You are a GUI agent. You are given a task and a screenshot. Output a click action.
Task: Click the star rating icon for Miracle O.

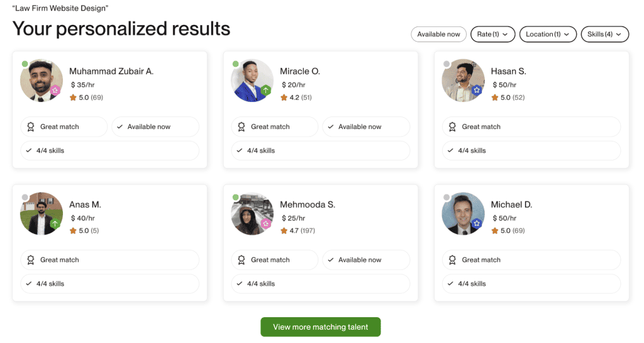[284, 98]
